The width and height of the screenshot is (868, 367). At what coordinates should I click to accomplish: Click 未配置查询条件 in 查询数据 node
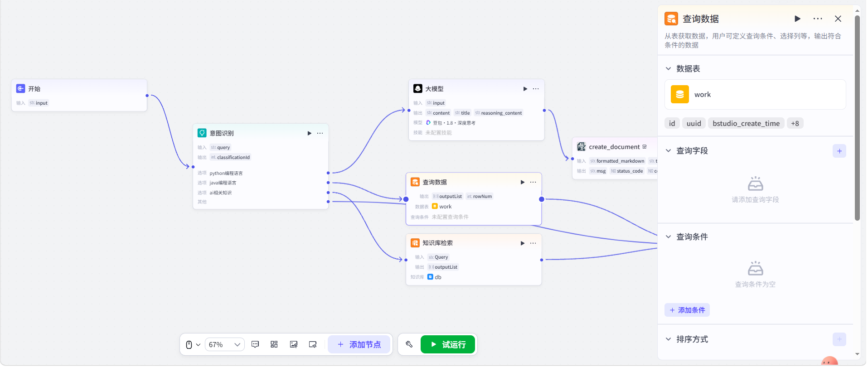click(x=450, y=217)
